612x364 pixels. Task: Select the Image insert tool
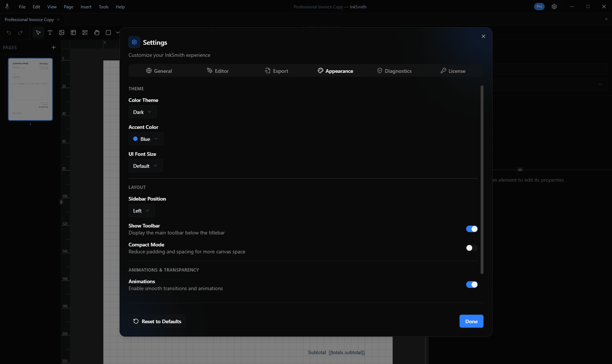tap(62, 33)
